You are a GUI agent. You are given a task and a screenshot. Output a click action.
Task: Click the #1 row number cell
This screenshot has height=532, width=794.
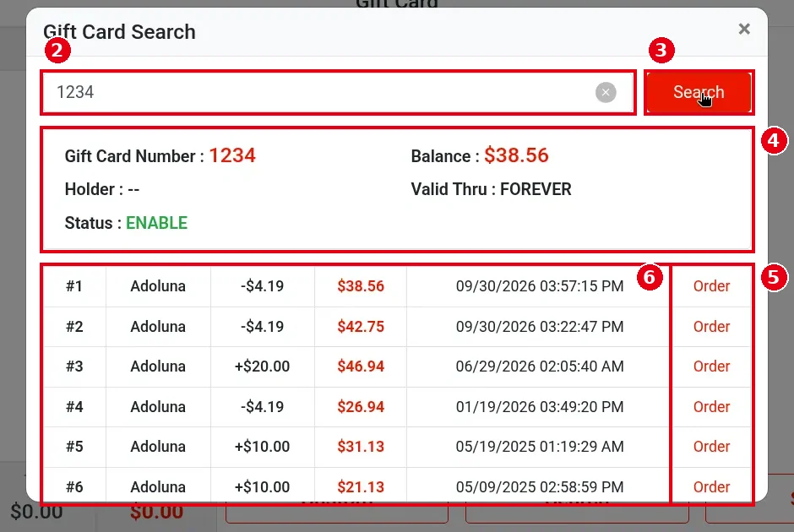pyautogui.click(x=74, y=286)
